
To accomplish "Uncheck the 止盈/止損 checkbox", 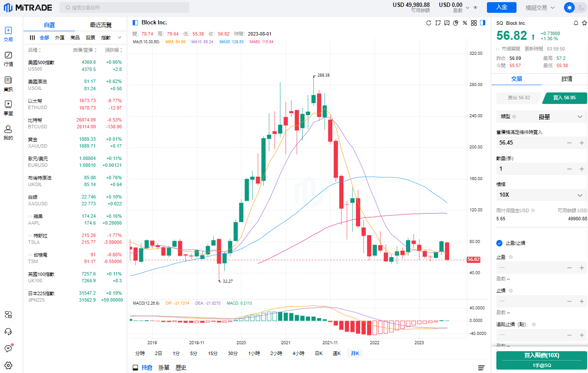I will 499,243.
